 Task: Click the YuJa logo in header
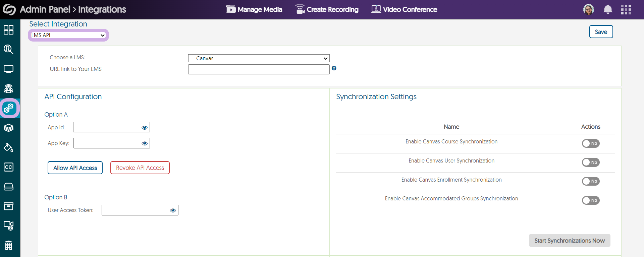pyautogui.click(x=9, y=9)
